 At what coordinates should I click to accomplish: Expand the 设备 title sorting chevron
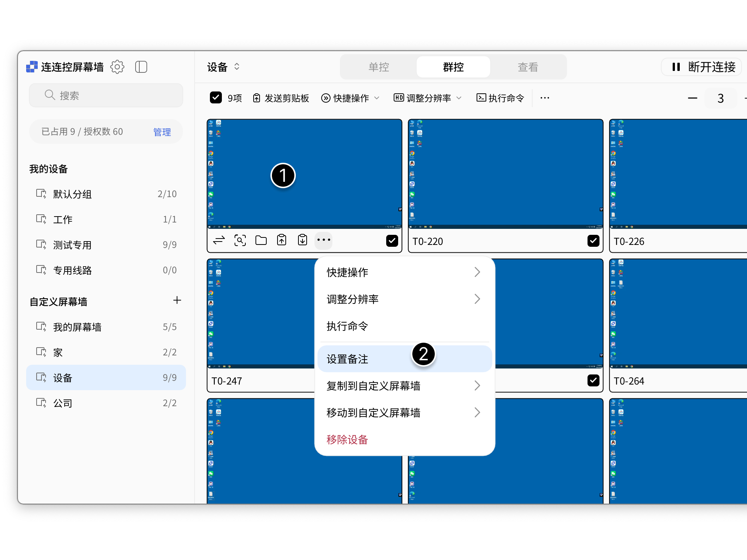click(237, 67)
